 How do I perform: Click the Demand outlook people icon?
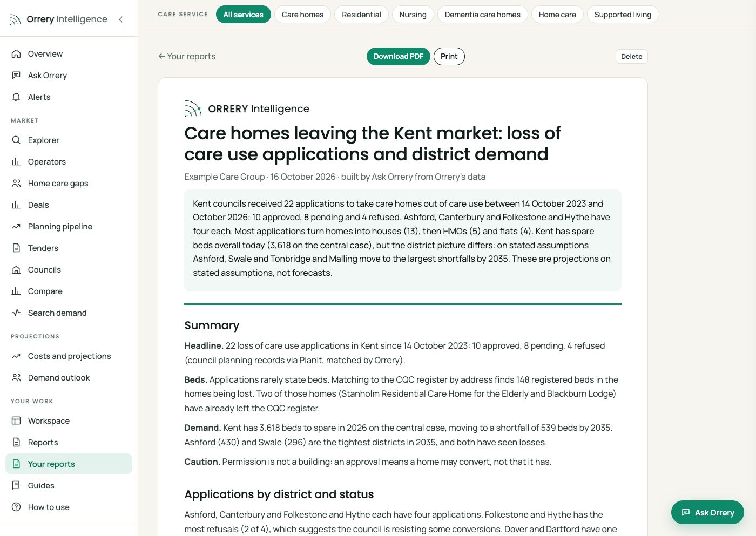tap(16, 378)
